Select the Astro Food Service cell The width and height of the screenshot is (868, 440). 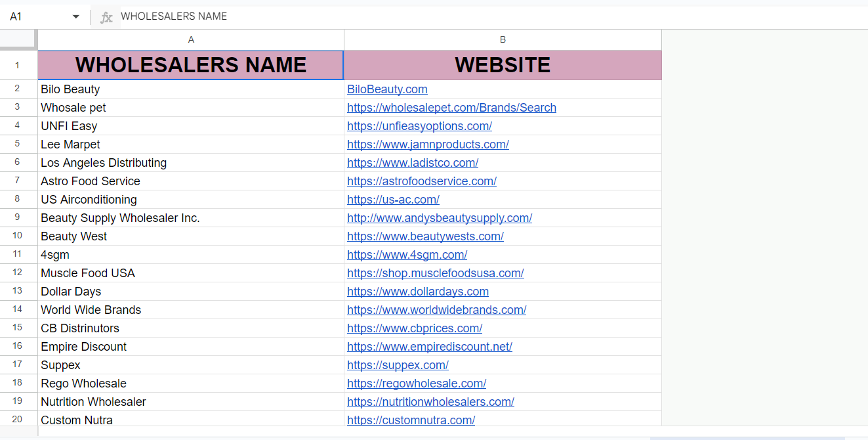click(191, 181)
